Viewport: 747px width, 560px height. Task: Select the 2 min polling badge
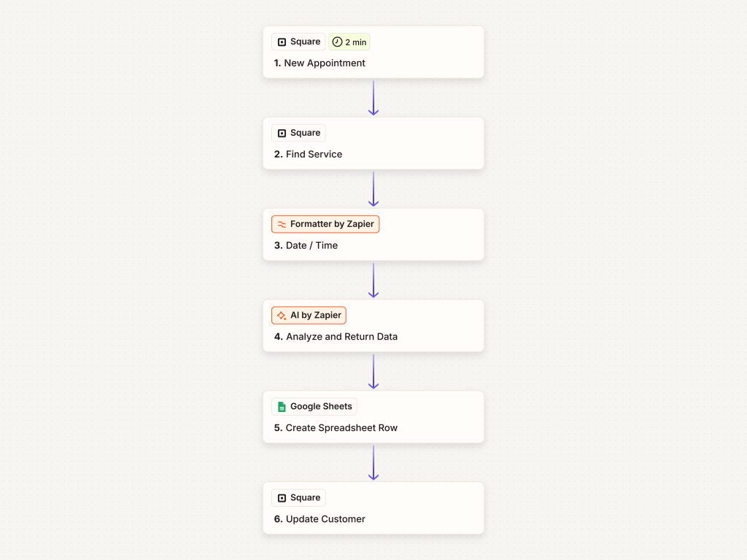349,42
